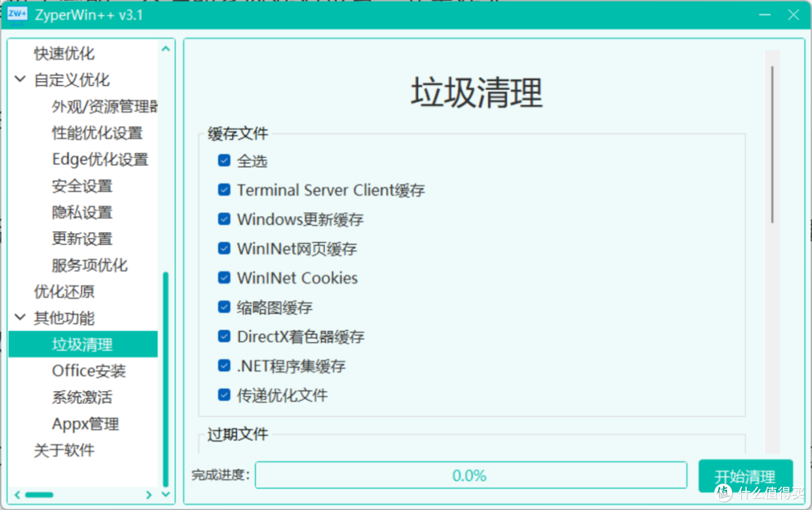
Task: Uncheck .NET程序集缓存 checkbox
Action: point(224,366)
